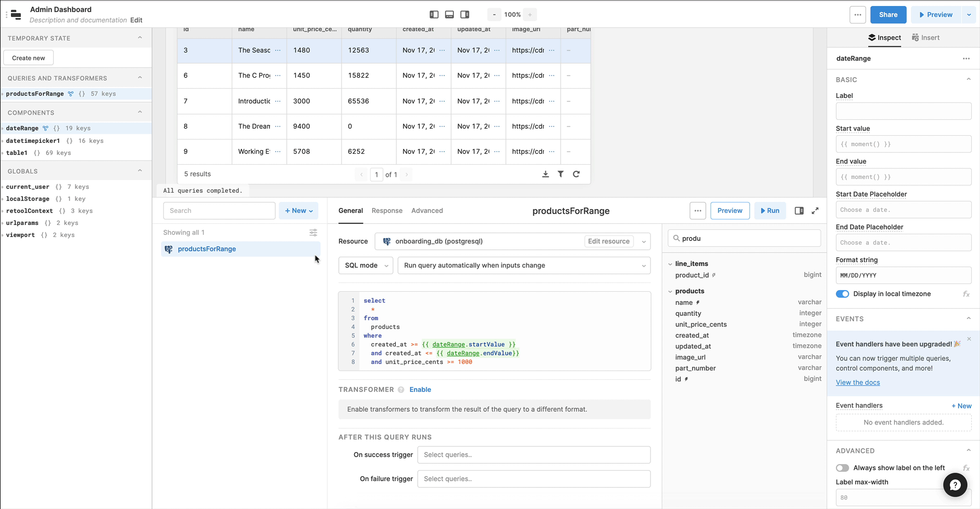This screenshot has height=509, width=980.
Task: Toggle the left panel layout icon
Action: pos(434,15)
